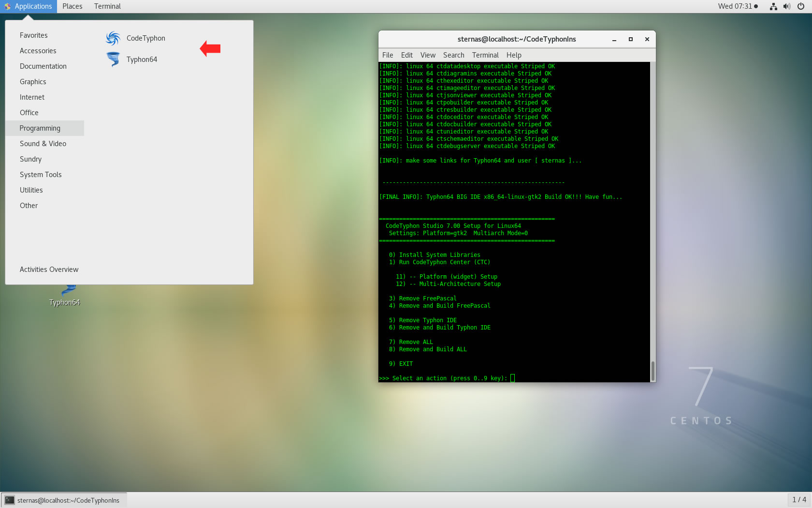Click the sternas@localhost taskbar window button
This screenshot has height=508, width=812.
click(63, 500)
